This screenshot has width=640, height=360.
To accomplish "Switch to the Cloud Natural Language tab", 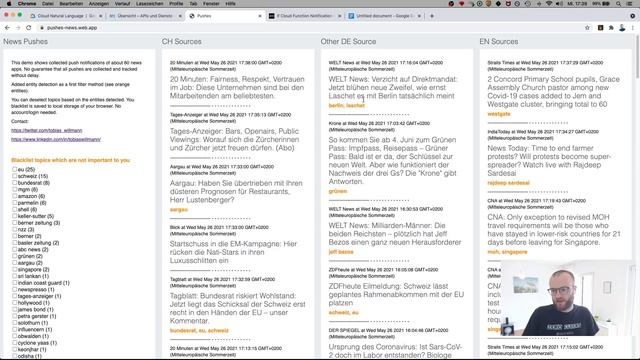I will pos(66,16).
